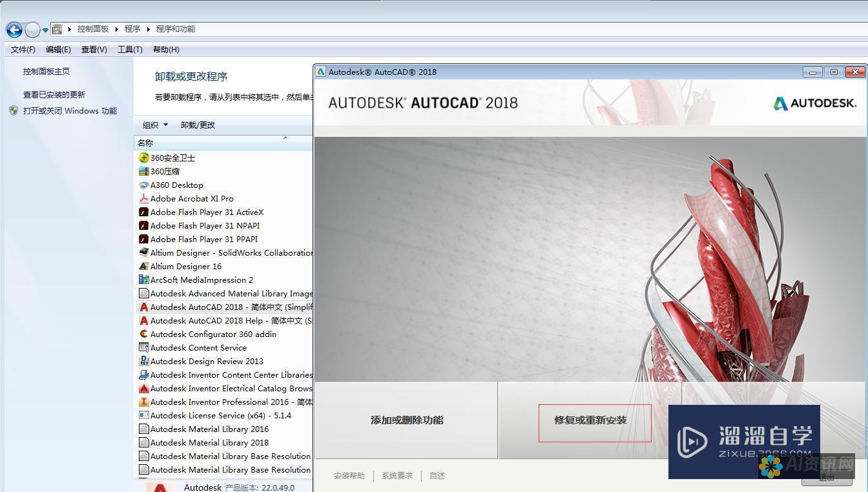Click Autodesk Material Library 2016 icon
The width and height of the screenshot is (868, 492).
point(143,429)
